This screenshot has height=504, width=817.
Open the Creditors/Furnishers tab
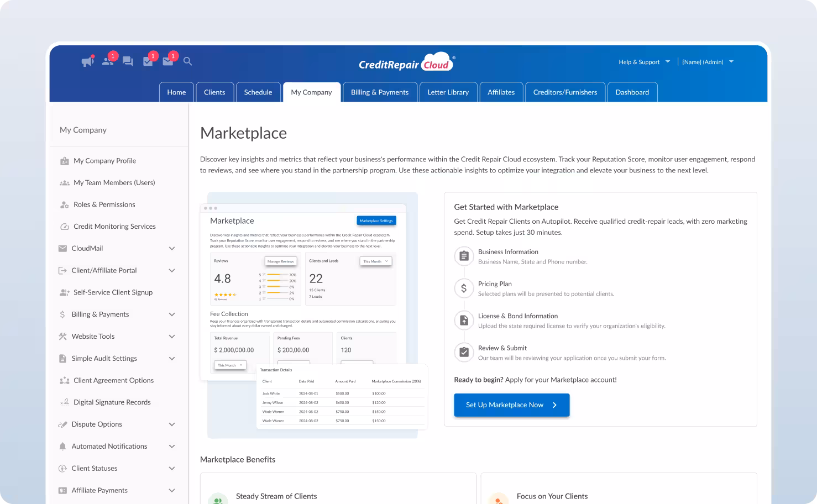pyautogui.click(x=565, y=92)
